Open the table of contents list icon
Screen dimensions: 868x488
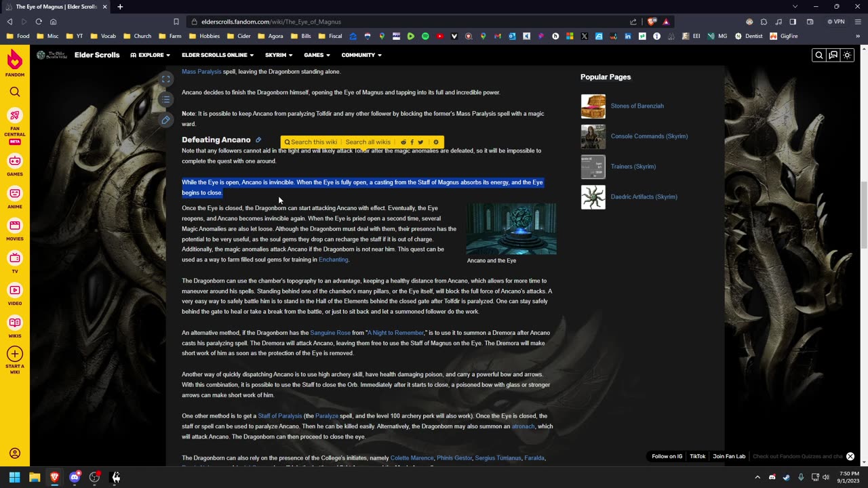(165, 100)
